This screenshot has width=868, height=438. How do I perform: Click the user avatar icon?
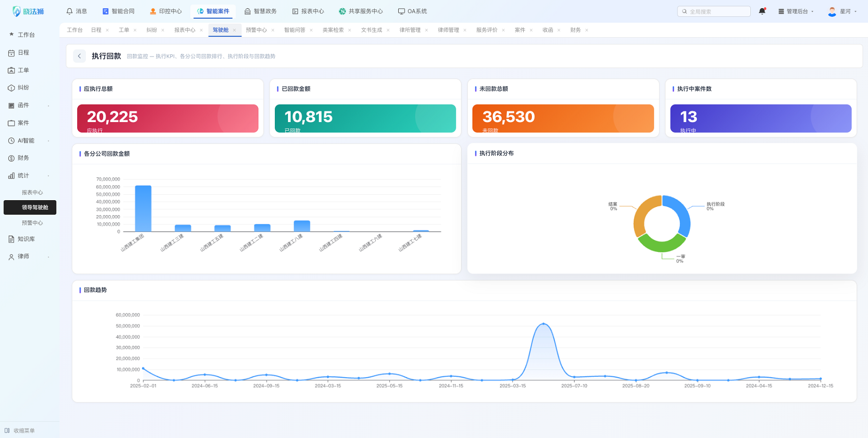[832, 11]
